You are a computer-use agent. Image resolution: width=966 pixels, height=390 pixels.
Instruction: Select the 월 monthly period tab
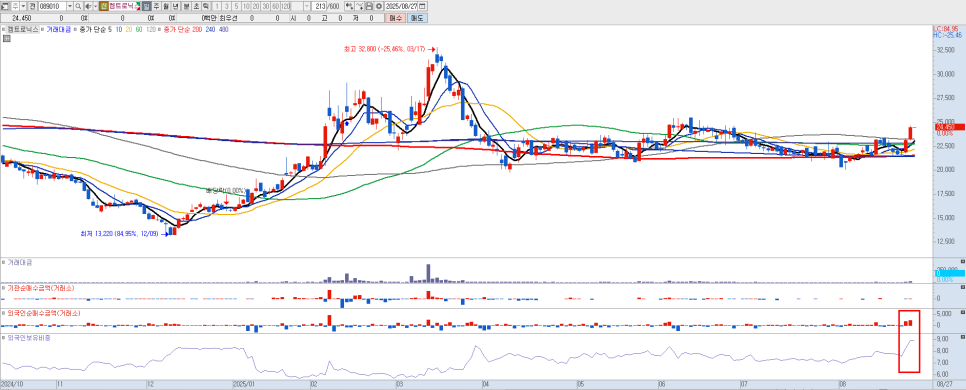point(166,6)
